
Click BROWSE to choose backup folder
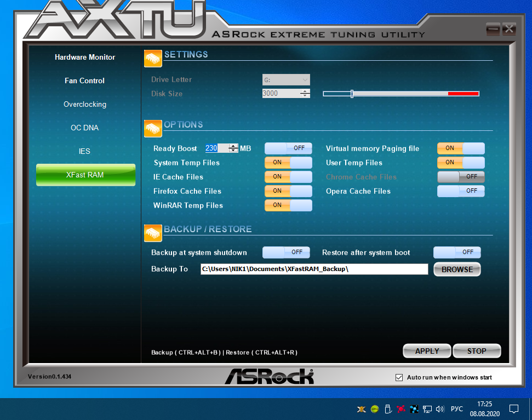[x=457, y=269]
